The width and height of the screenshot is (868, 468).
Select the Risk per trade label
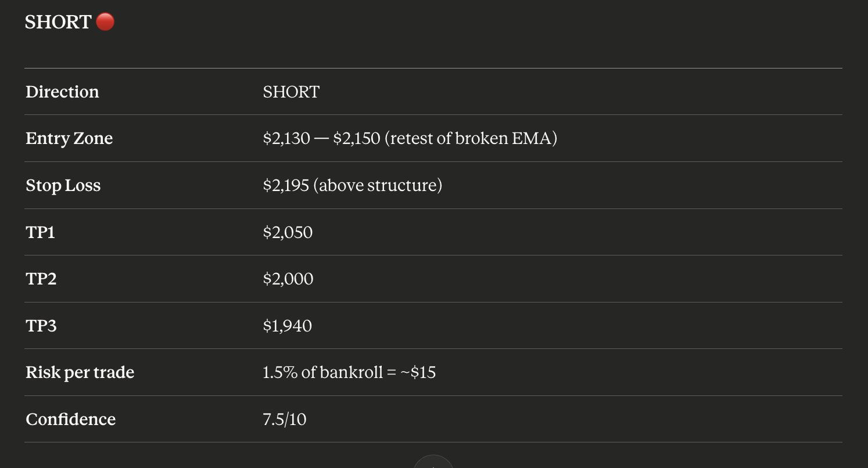coord(80,372)
